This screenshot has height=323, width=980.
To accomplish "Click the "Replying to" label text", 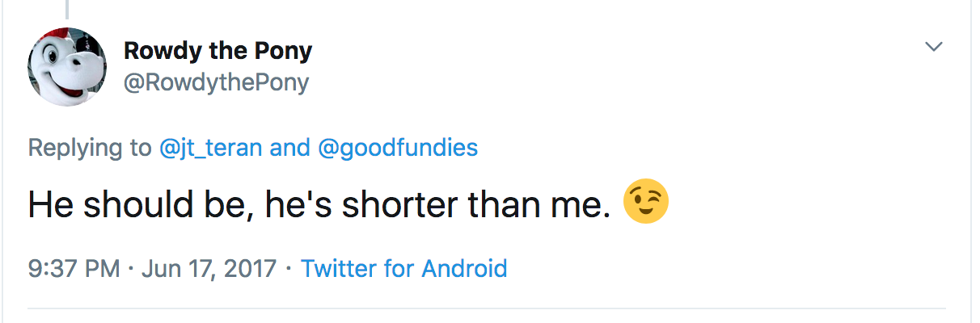I will 89,148.
